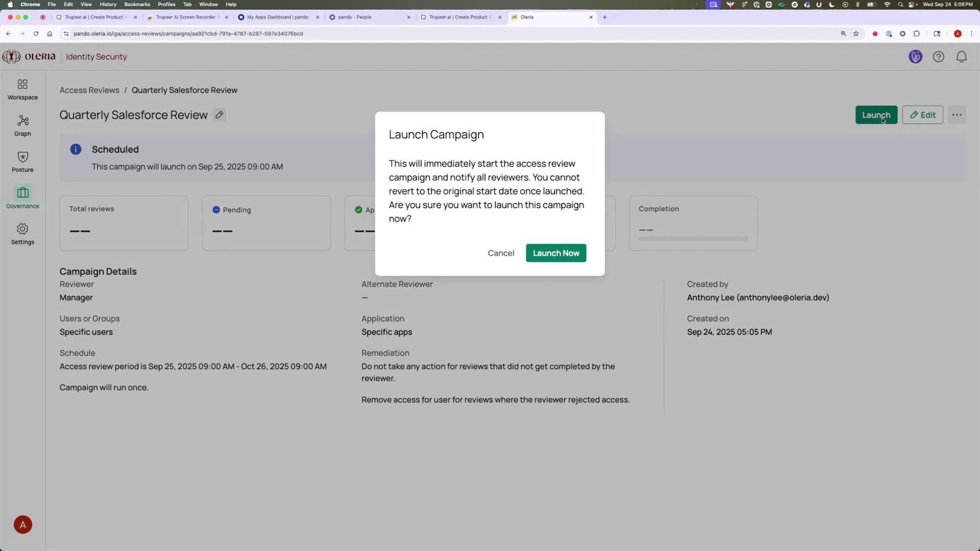Open the notifications bell icon
The image size is (980, 551).
pyautogui.click(x=961, y=57)
